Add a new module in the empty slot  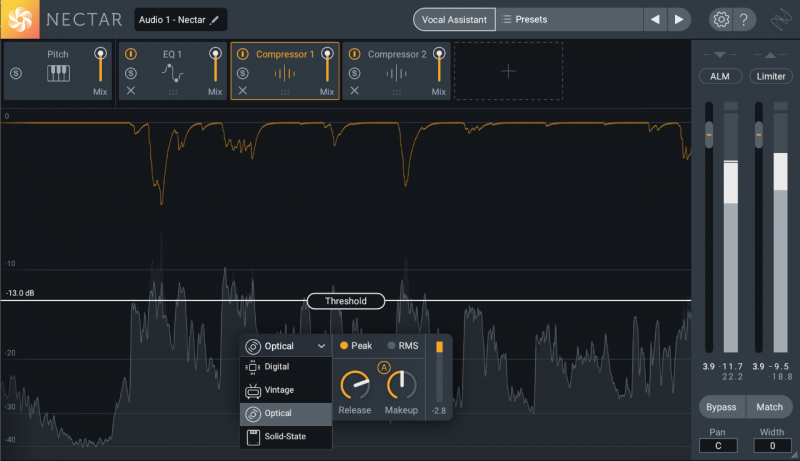508,71
